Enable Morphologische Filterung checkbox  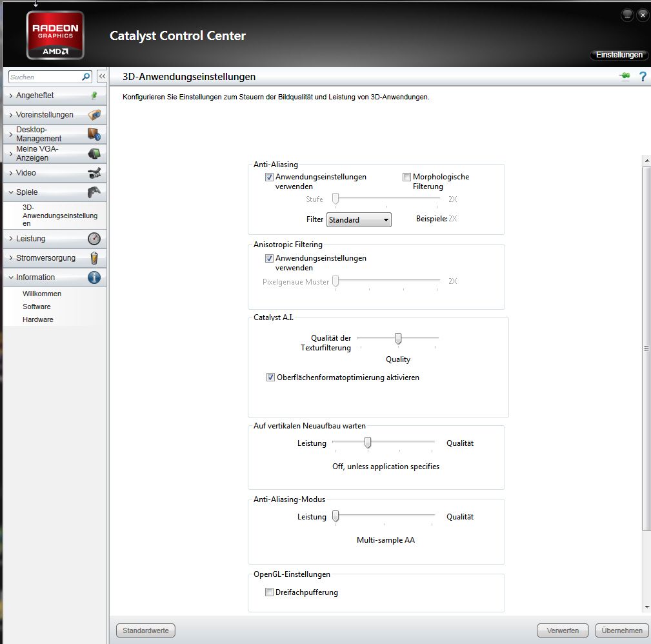[x=406, y=177]
